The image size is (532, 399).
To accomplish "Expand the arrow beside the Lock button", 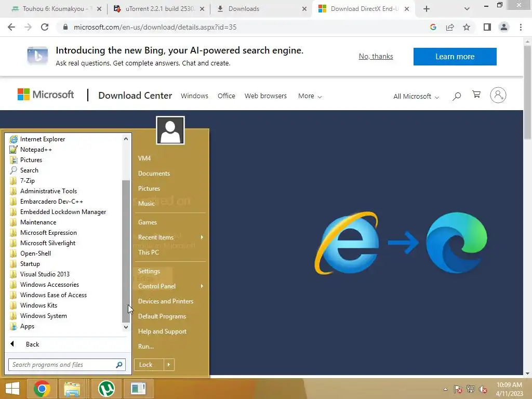I will click(169, 365).
